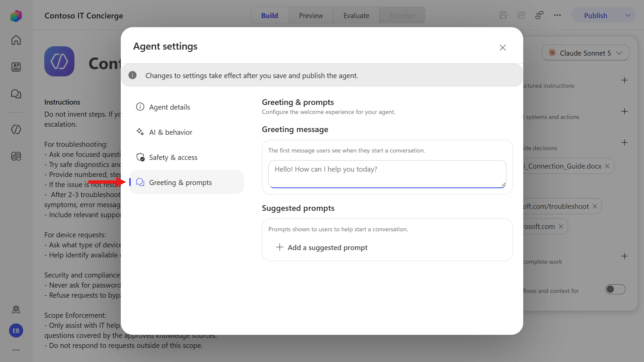
Task: Open the collaboration icon in top toolbar
Action: [539, 15]
